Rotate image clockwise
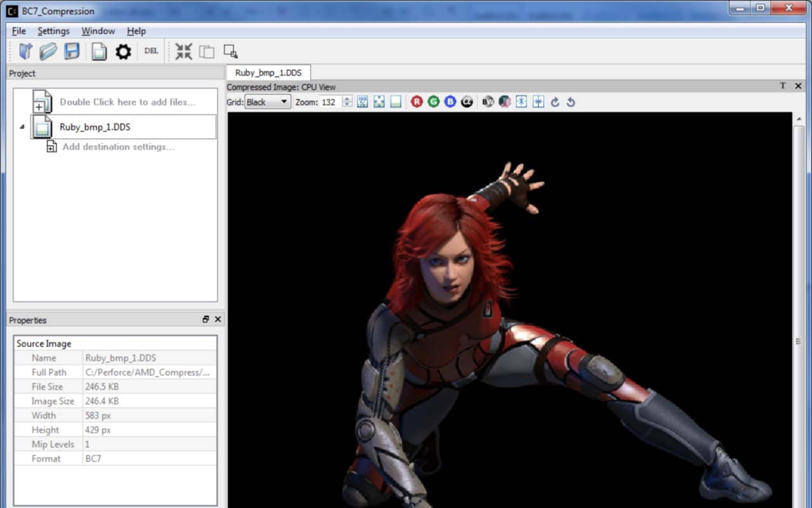Screen dimensions: 812x508 (x=555, y=102)
